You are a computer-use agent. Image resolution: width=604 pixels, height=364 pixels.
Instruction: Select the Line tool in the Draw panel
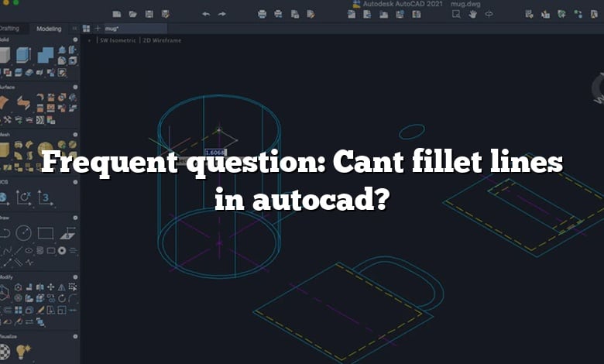(x=18, y=250)
